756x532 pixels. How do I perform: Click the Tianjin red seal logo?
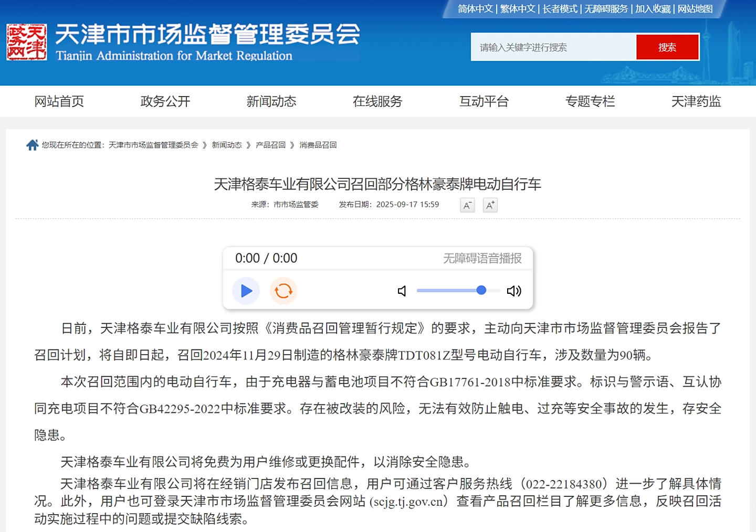click(x=27, y=42)
